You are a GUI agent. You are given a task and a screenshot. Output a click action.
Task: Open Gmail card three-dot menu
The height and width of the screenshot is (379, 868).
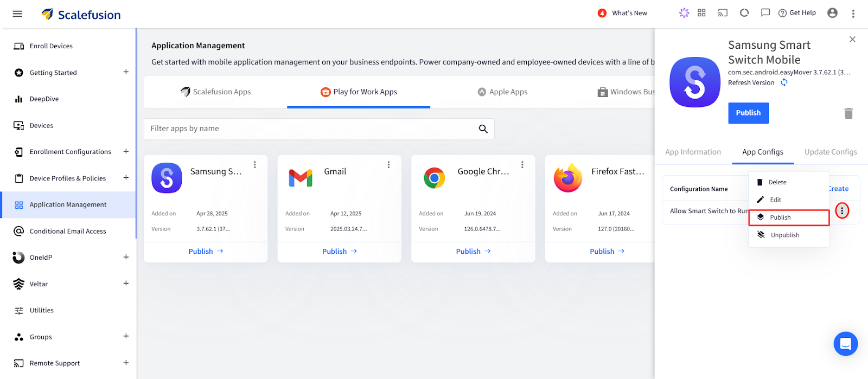[388, 165]
